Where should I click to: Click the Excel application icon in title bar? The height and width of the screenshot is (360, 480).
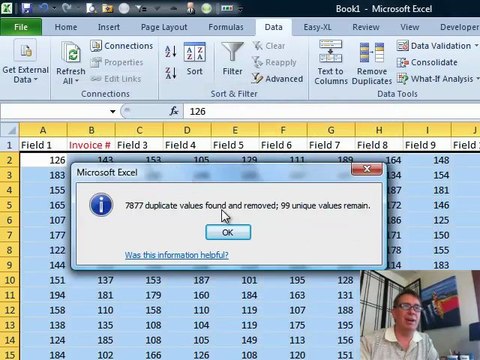pos(7,8)
